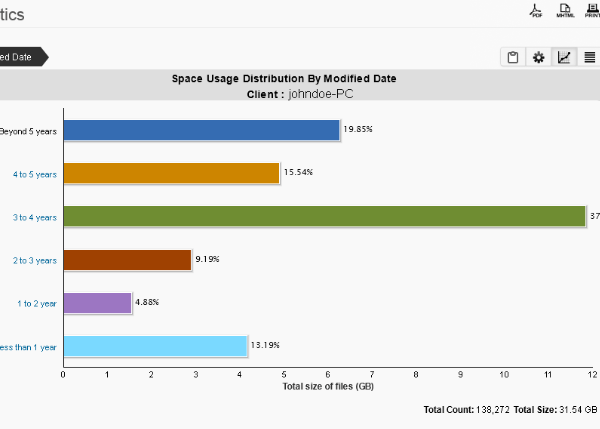The height and width of the screenshot is (429, 600).
Task: Click the Beyond 5 years axis label
Action: coord(28,131)
